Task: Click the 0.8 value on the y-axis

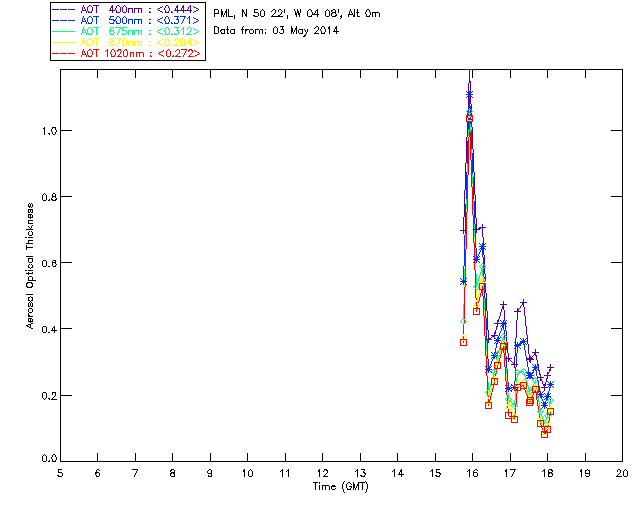Action: [49, 197]
